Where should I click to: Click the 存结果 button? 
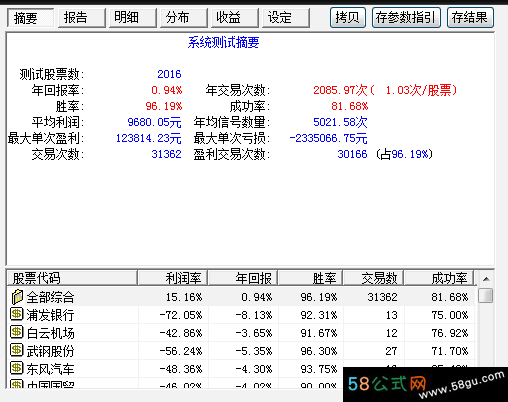tap(470, 18)
